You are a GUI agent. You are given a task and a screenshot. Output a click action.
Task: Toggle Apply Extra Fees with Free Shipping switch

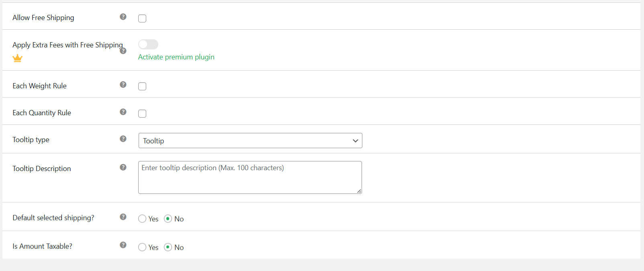click(x=148, y=44)
